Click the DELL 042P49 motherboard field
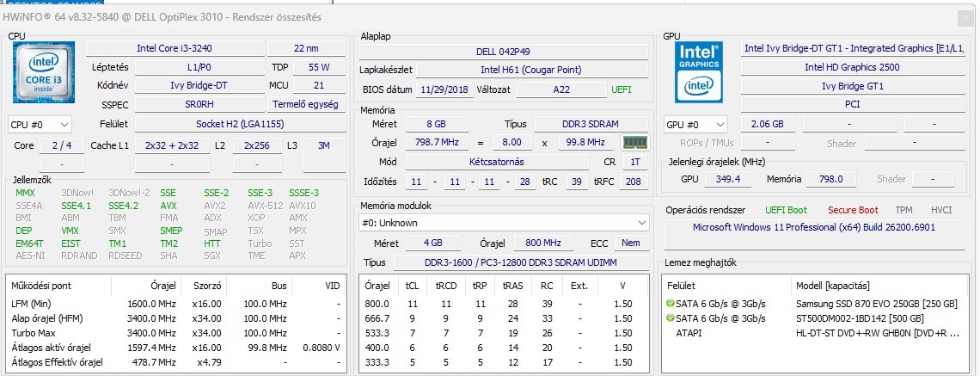This screenshot has height=376, width=980. click(504, 52)
